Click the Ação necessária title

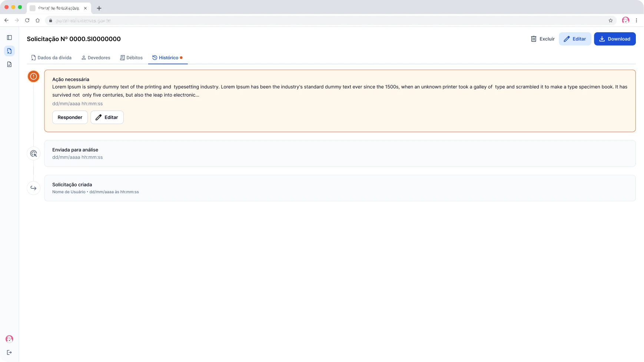point(71,79)
